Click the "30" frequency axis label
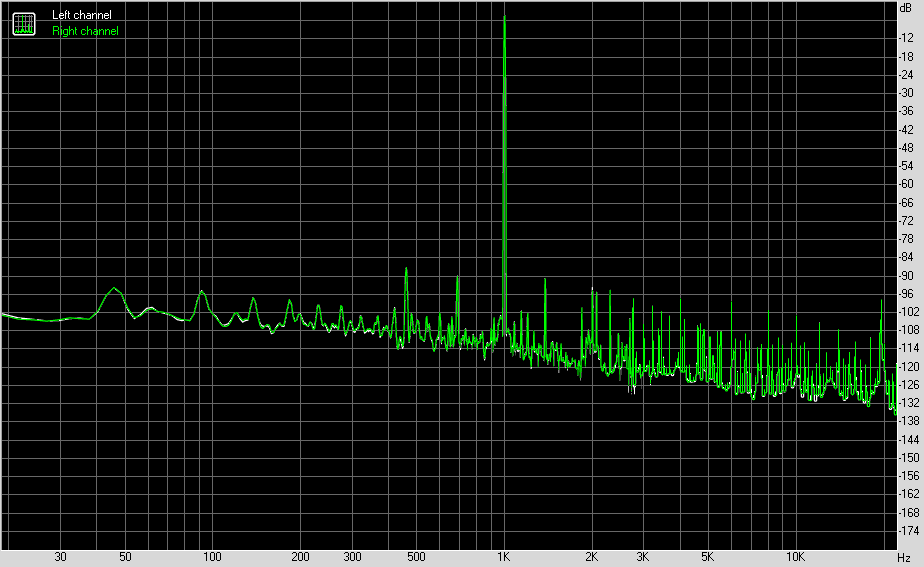The width and height of the screenshot is (924, 567). pos(60,556)
